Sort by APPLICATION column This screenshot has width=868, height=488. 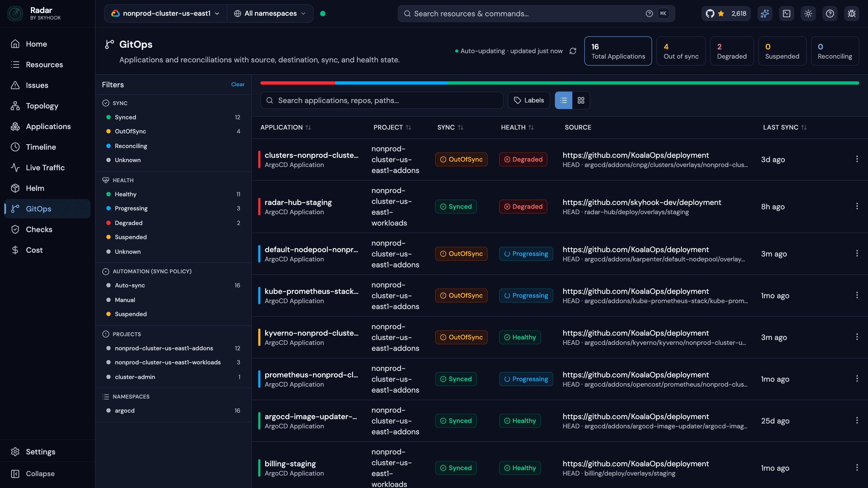(285, 127)
